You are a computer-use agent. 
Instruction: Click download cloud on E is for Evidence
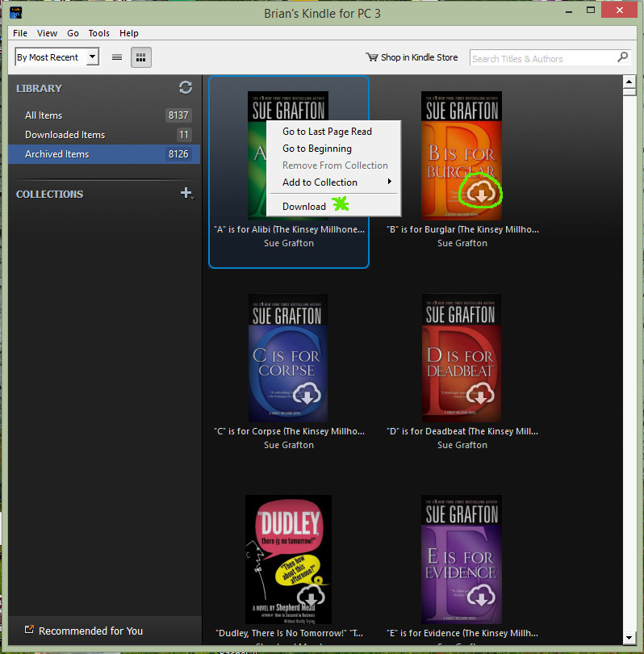coord(482,595)
